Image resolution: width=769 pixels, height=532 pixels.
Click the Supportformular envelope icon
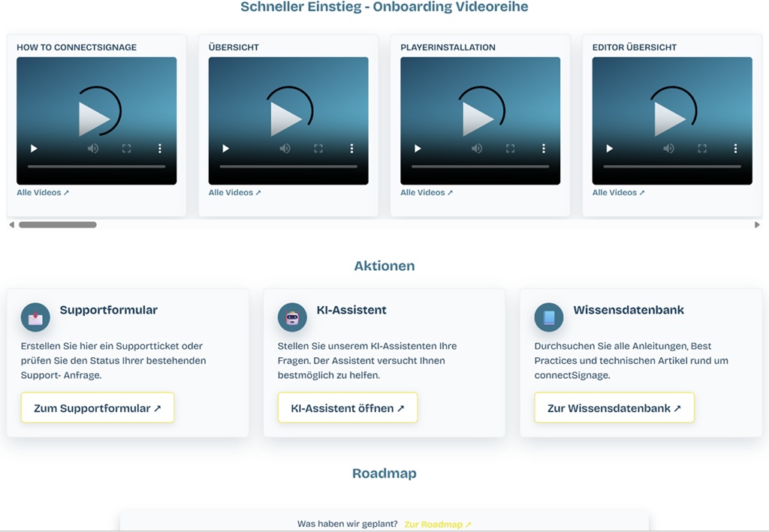pyautogui.click(x=35, y=317)
